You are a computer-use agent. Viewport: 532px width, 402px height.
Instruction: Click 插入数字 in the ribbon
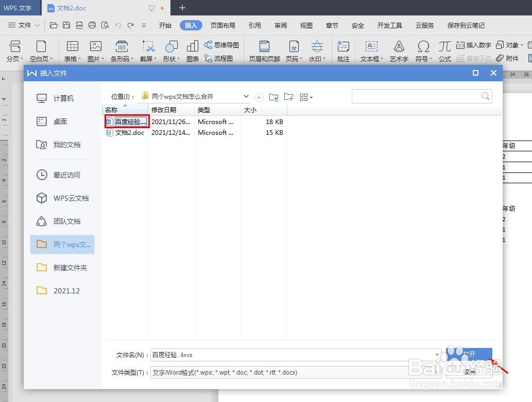[474, 45]
